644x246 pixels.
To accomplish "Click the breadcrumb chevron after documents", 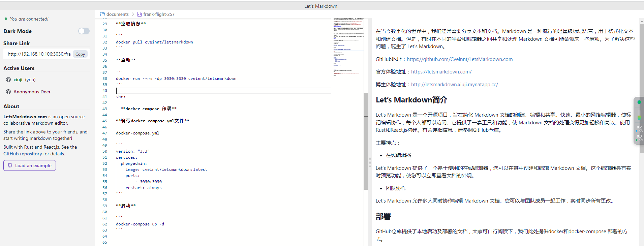I will coord(133,14).
